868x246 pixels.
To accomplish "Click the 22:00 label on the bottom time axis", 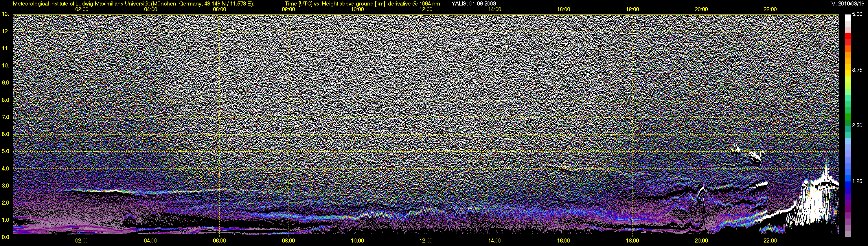I will (770, 241).
